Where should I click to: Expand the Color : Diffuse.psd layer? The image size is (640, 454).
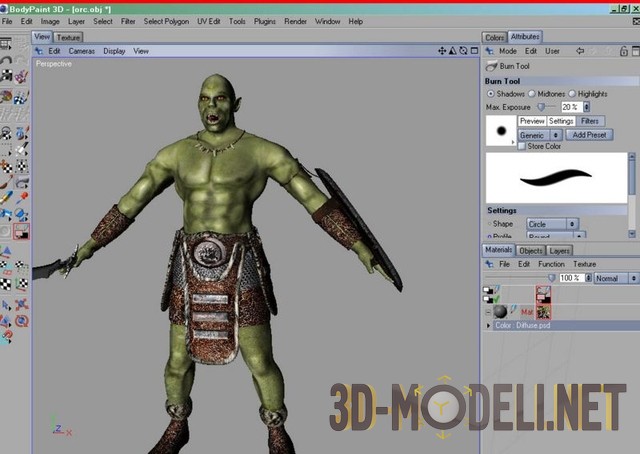click(489, 325)
